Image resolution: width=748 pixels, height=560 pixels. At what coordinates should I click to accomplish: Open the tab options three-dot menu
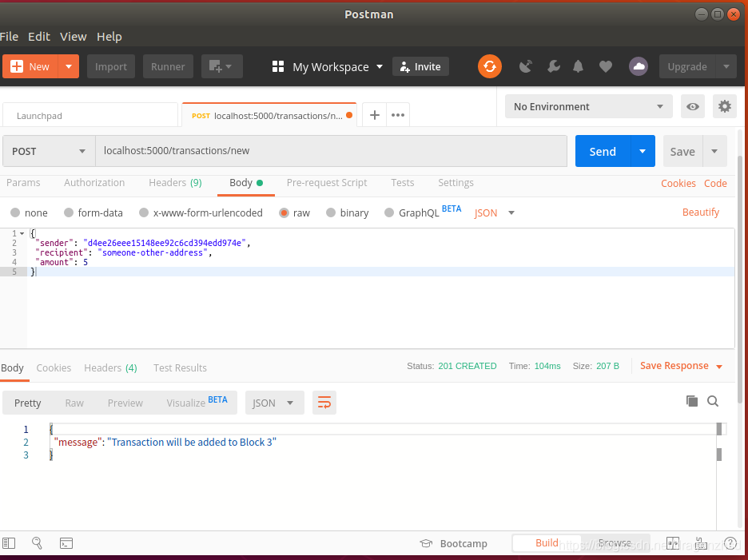(398, 115)
